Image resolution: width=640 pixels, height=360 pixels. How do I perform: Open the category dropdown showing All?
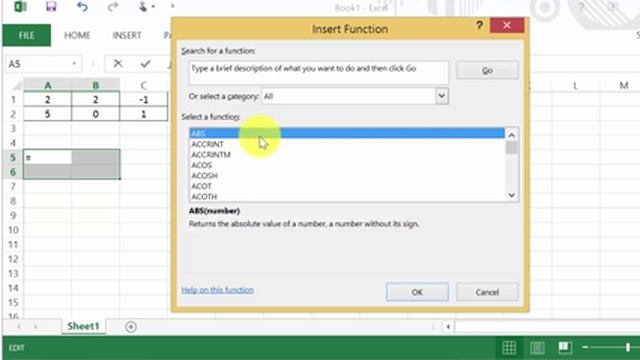tap(441, 96)
